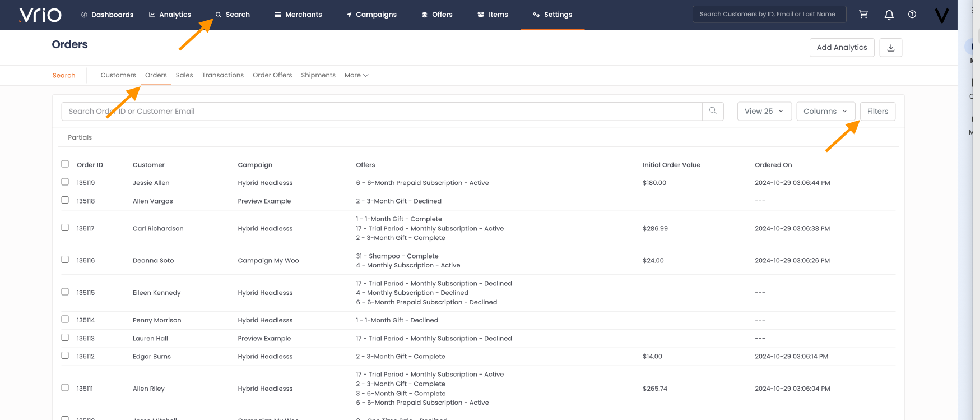Click the download export icon button
980x420 pixels.
pos(891,48)
